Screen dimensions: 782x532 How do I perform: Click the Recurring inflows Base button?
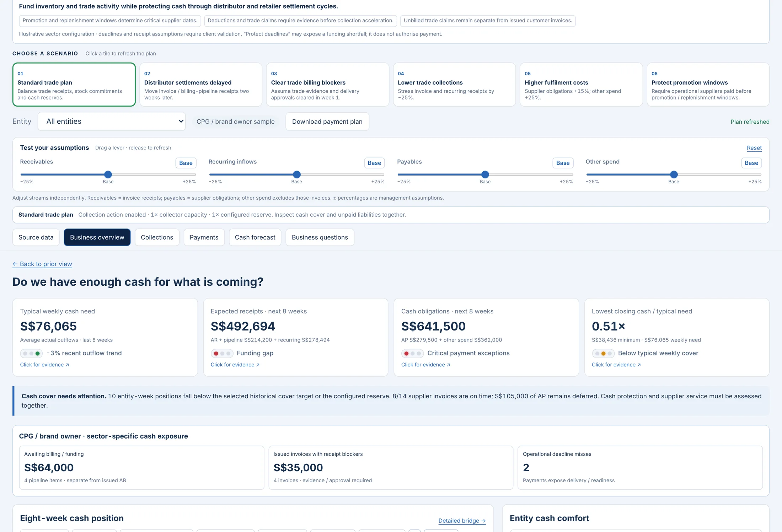pyautogui.click(x=374, y=163)
